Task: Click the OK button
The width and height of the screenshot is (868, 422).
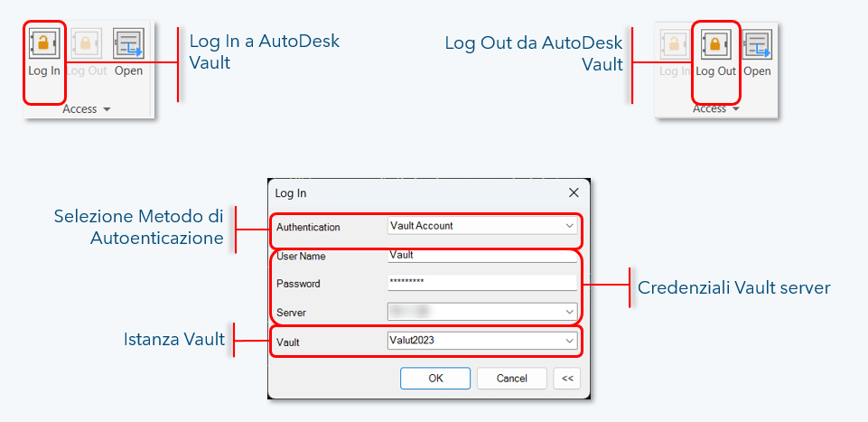Action: tap(435, 379)
